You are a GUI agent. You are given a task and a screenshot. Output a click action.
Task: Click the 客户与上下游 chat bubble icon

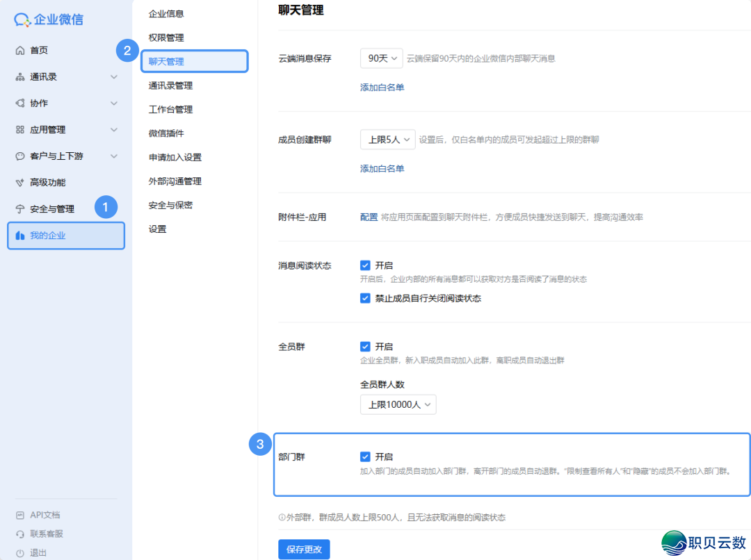pyautogui.click(x=19, y=156)
